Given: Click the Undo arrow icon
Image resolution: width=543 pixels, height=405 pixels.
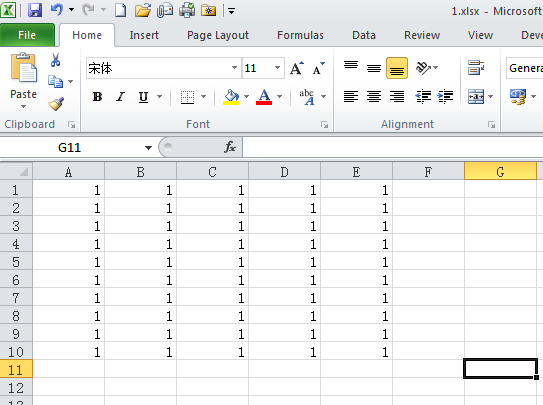Looking at the screenshot, I should pos(57,10).
